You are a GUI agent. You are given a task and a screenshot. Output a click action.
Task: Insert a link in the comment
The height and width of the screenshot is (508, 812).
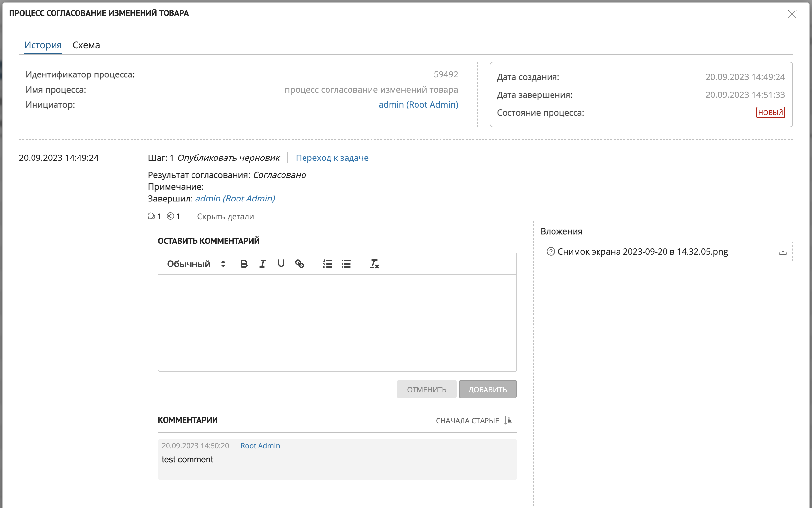coord(300,264)
